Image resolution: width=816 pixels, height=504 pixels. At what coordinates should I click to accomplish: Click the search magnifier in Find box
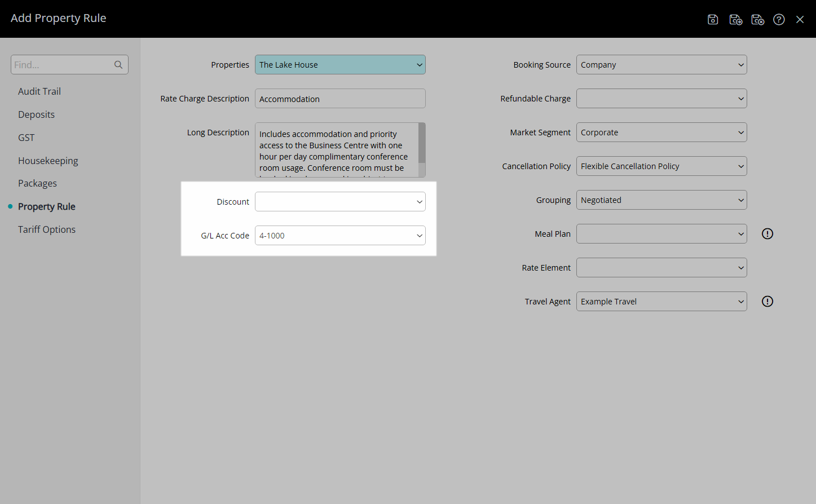(x=118, y=65)
